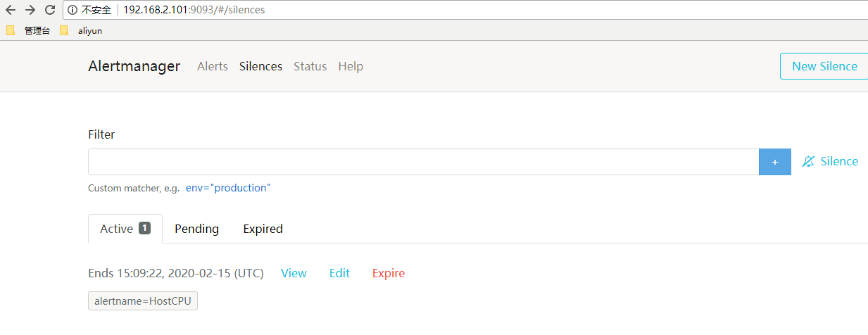Image resolution: width=868 pixels, height=335 pixels.
Task: Switch to the Pending tab
Action: (x=196, y=229)
